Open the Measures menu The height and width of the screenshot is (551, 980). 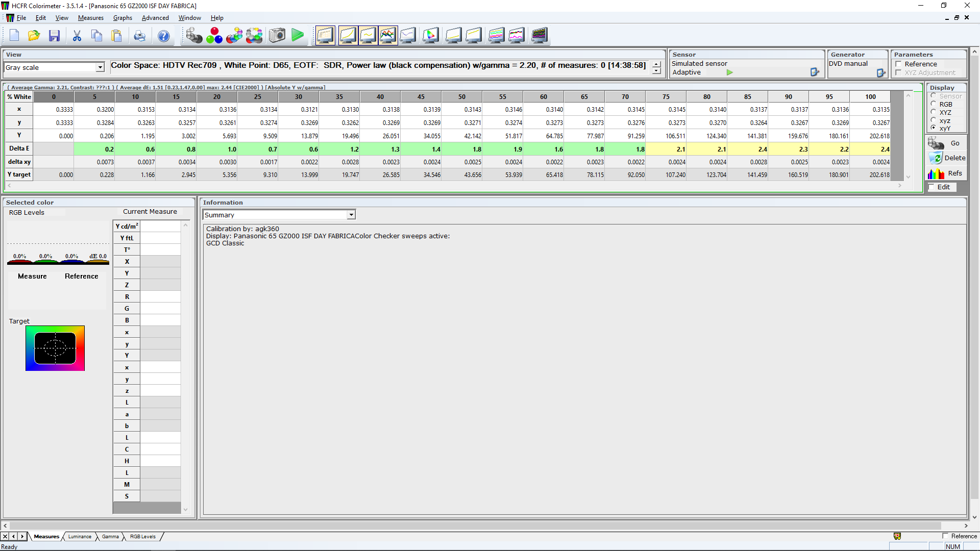(90, 18)
